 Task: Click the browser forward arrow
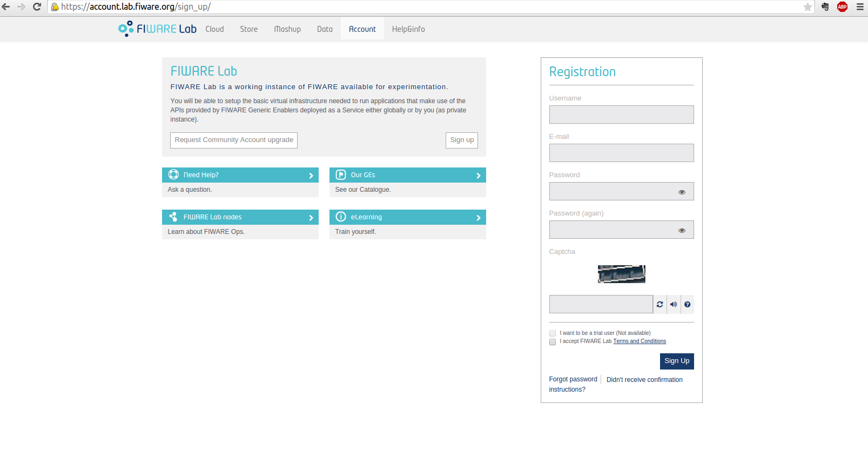(22, 7)
